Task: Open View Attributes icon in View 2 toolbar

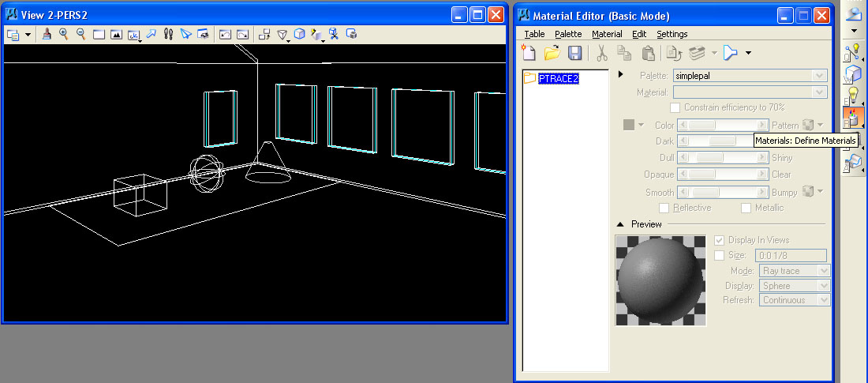Action: [12, 35]
